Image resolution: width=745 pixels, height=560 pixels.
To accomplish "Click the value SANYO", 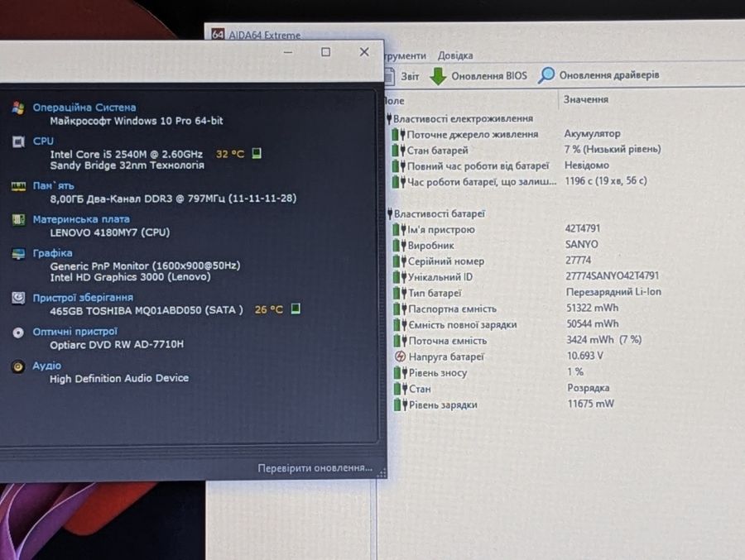I will [582, 244].
